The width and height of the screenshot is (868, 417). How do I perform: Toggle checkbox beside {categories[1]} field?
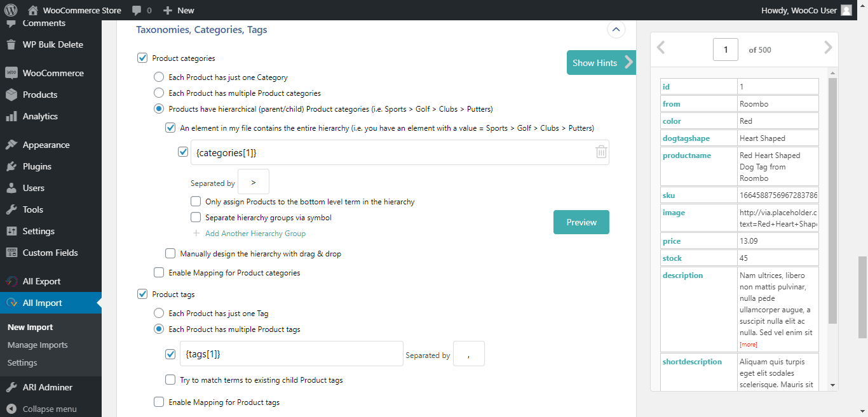[x=184, y=152]
